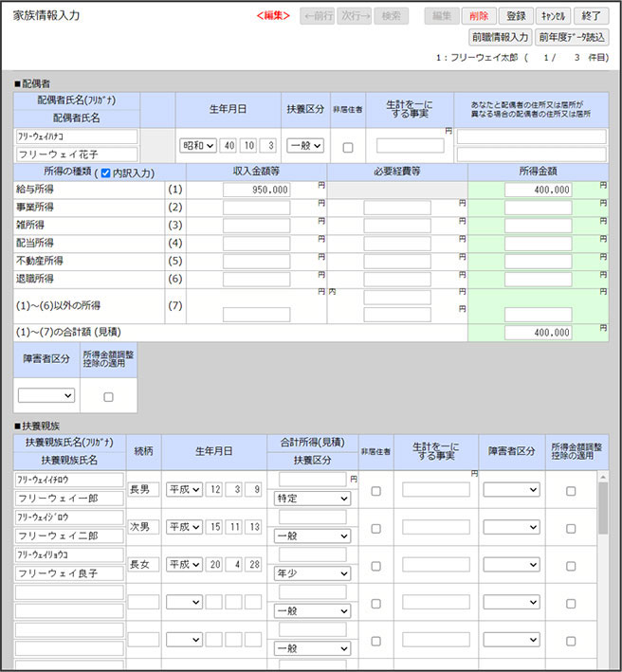
Task: Enable spouse 所得金額調整控除の適用 checkbox
Action: click(108, 396)
